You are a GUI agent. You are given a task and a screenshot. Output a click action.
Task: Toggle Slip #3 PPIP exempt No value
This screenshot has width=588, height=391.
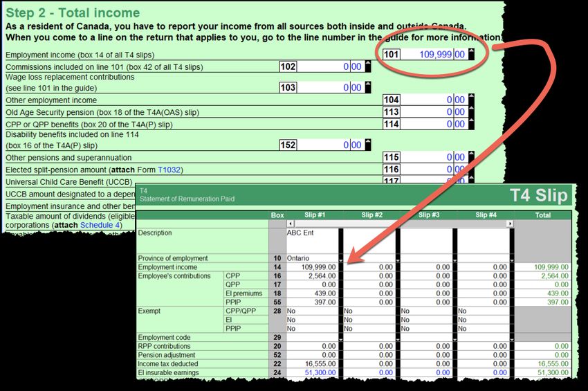(426, 328)
